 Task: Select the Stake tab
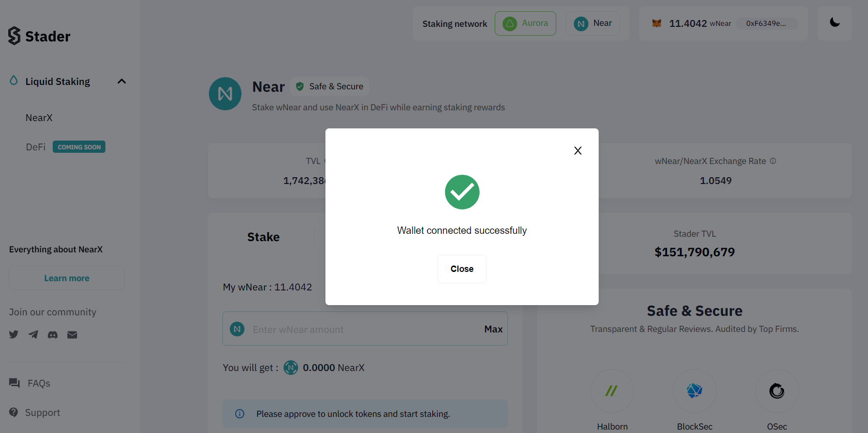point(263,237)
